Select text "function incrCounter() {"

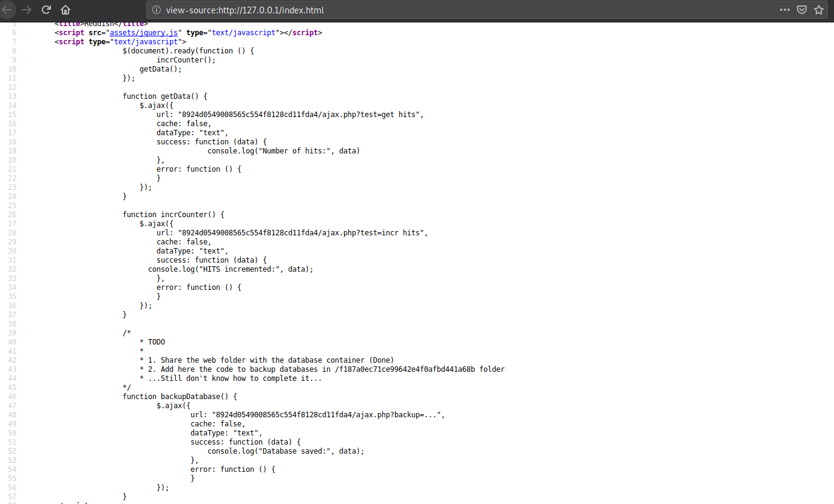coord(173,215)
